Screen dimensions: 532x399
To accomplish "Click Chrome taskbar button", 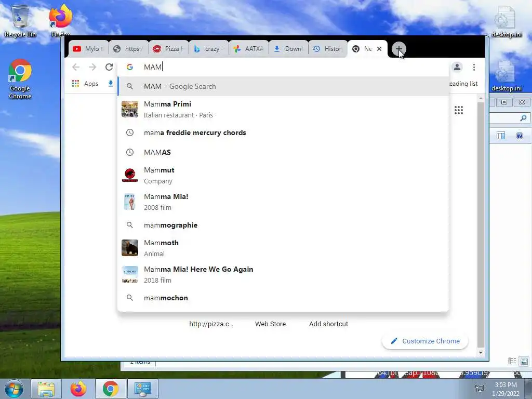I will point(111,389).
